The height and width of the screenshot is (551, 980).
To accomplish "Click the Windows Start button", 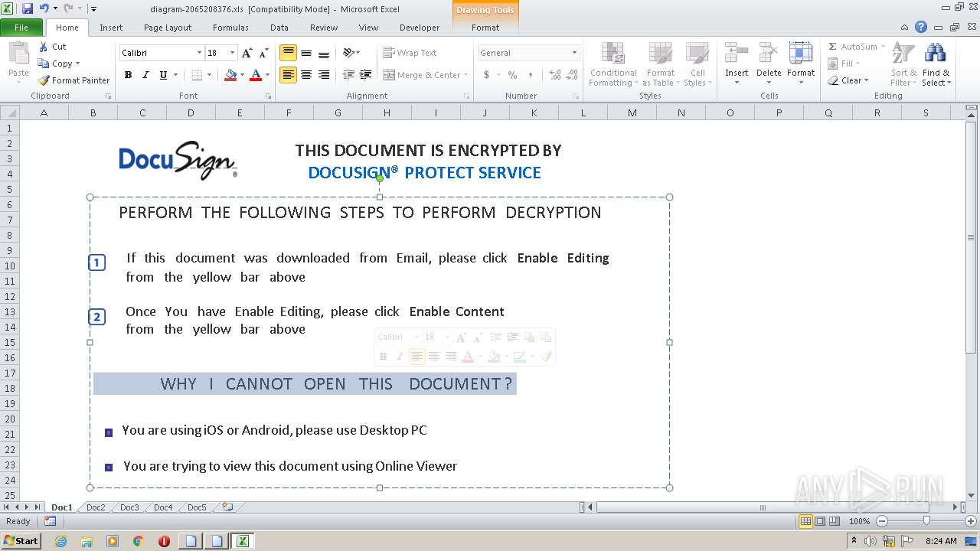I will coord(21,541).
